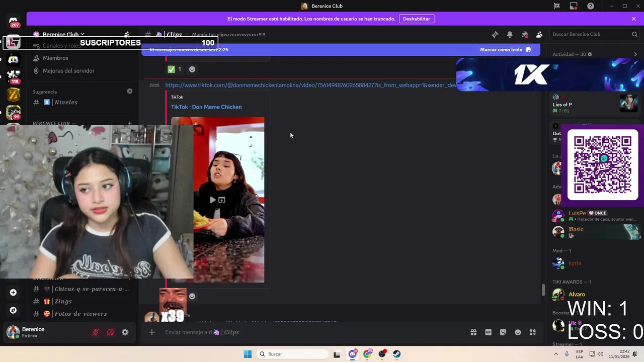Open member kyrie in member list

coord(595,263)
